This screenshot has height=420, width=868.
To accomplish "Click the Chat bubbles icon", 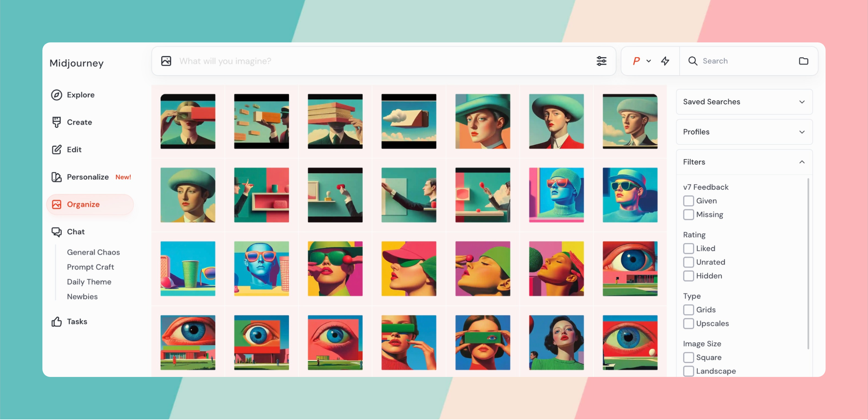I will click(x=56, y=232).
